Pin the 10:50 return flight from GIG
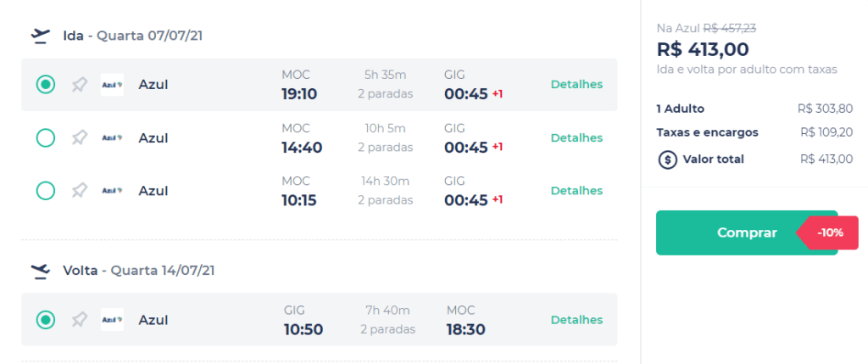868x364 pixels. [79, 320]
